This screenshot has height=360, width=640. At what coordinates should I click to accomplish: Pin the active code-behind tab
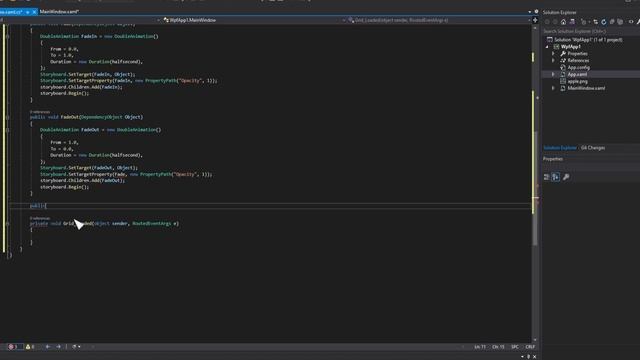[x=27, y=12]
